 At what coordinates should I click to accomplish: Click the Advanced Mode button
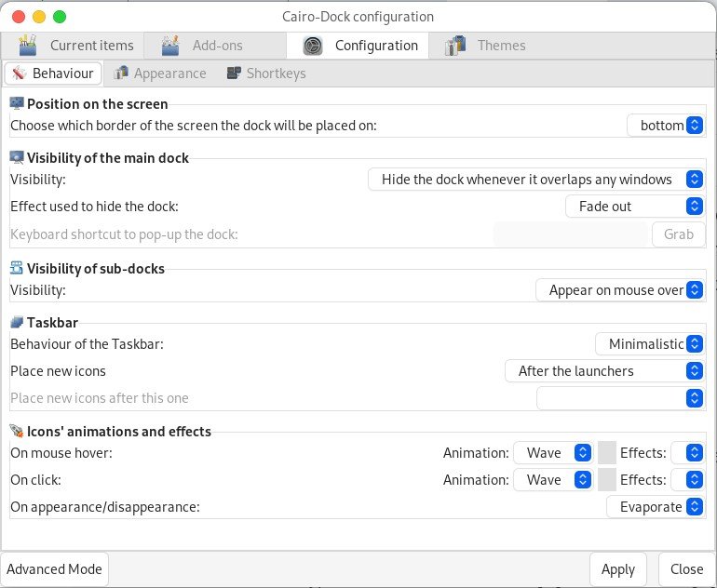pos(54,568)
